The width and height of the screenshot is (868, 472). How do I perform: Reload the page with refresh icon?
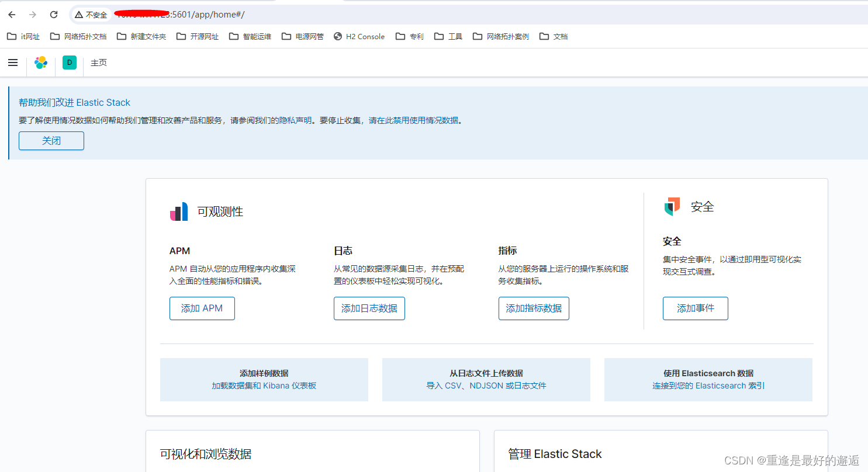(x=54, y=15)
